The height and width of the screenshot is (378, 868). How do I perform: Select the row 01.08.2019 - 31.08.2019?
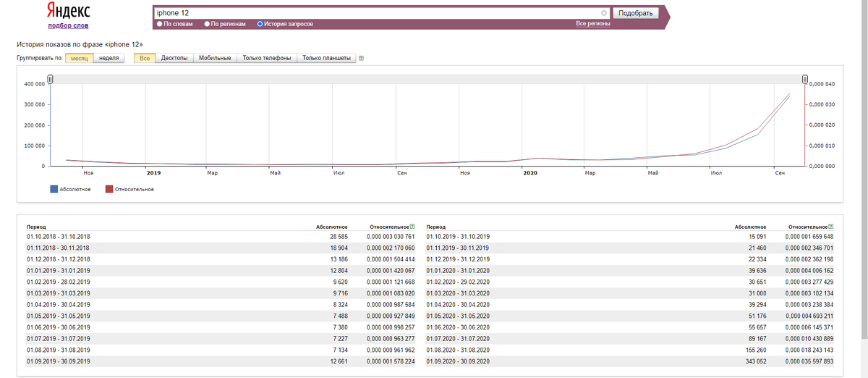pyautogui.click(x=221, y=350)
